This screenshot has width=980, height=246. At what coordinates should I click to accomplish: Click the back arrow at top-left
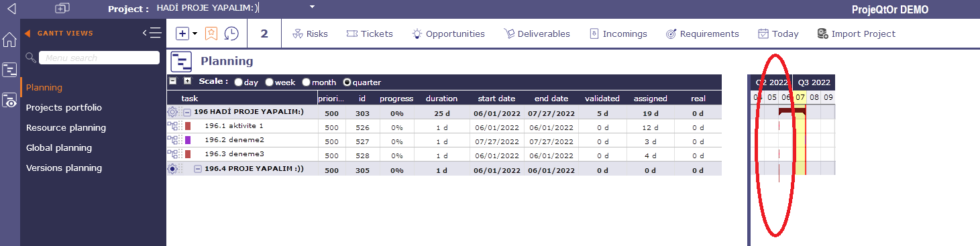tap(10, 9)
